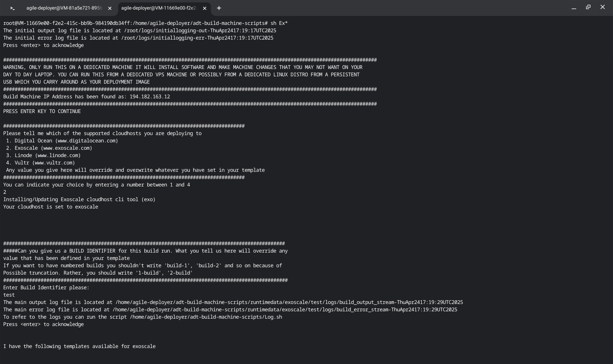Click the www.digitalocean.com URL
613x364 pixels.
[x=87, y=141]
